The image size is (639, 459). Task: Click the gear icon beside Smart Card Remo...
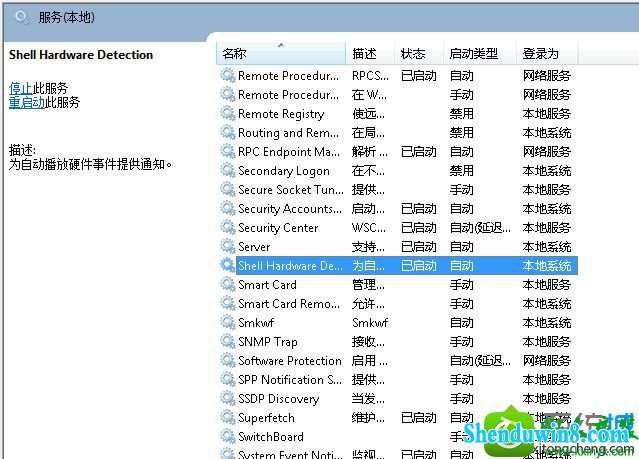click(228, 304)
